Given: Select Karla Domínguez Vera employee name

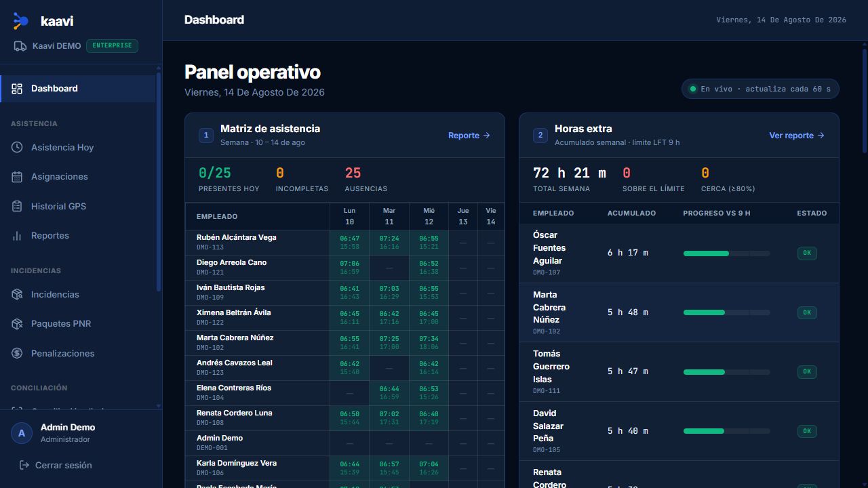Looking at the screenshot, I should (x=237, y=464).
